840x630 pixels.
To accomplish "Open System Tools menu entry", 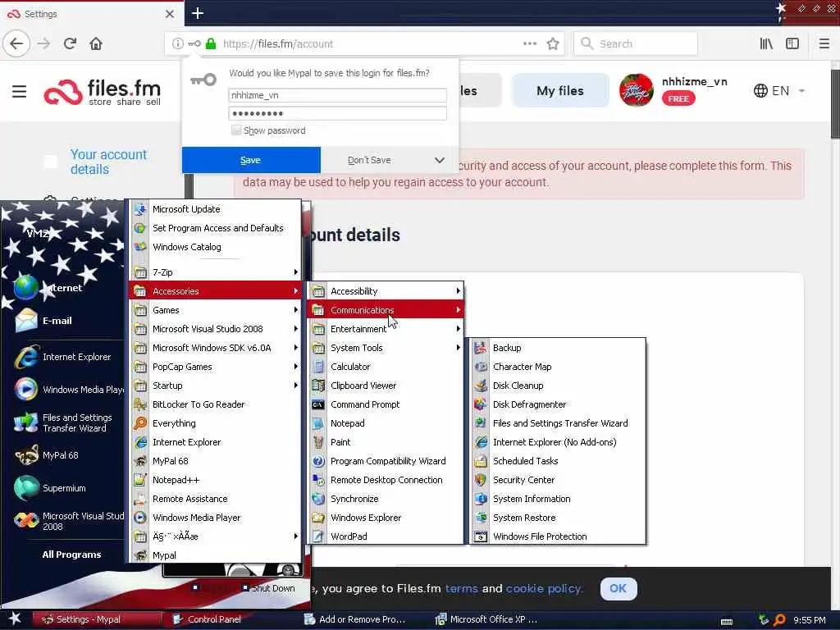I will [x=386, y=348].
